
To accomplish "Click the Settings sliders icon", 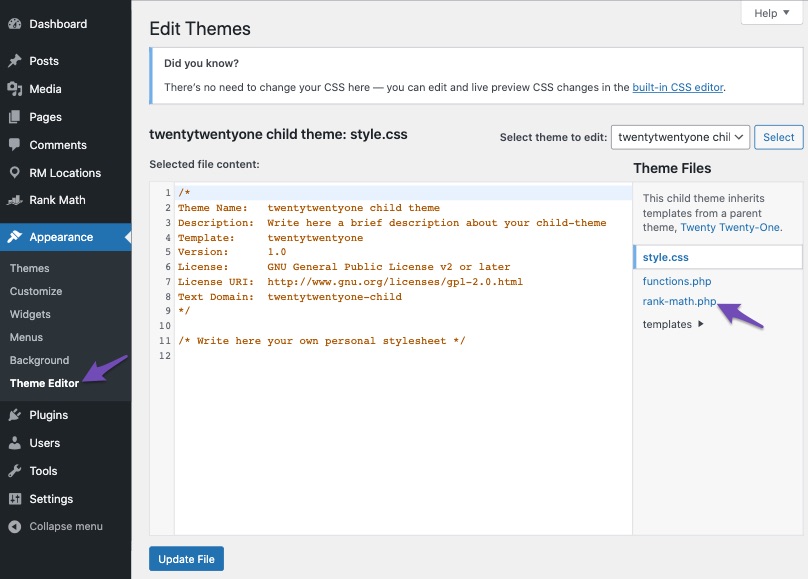I will point(15,499).
